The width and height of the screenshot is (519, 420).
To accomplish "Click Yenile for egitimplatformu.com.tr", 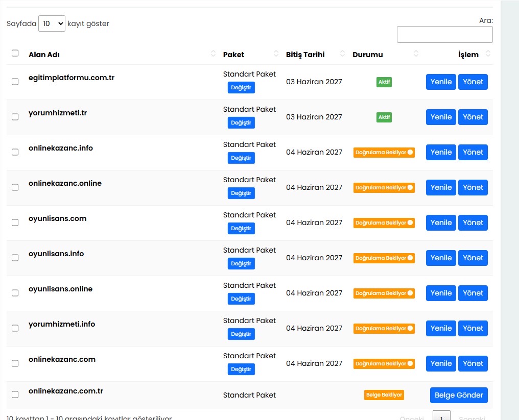I will click(x=441, y=82).
